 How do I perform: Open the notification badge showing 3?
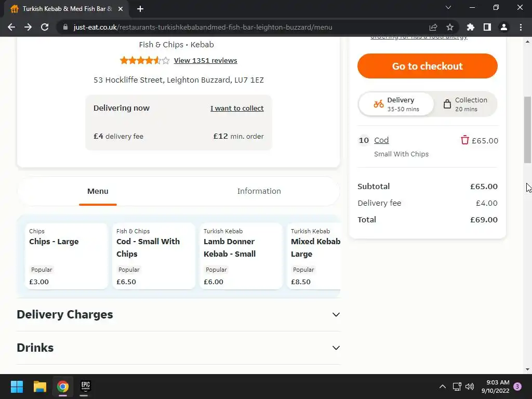pyautogui.click(x=517, y=387)
